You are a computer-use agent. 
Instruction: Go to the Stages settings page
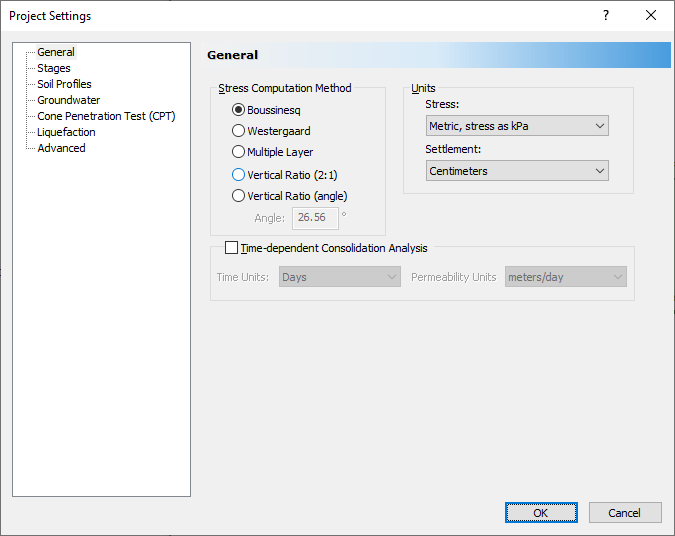pyautogui.click(x=54, y=68)
